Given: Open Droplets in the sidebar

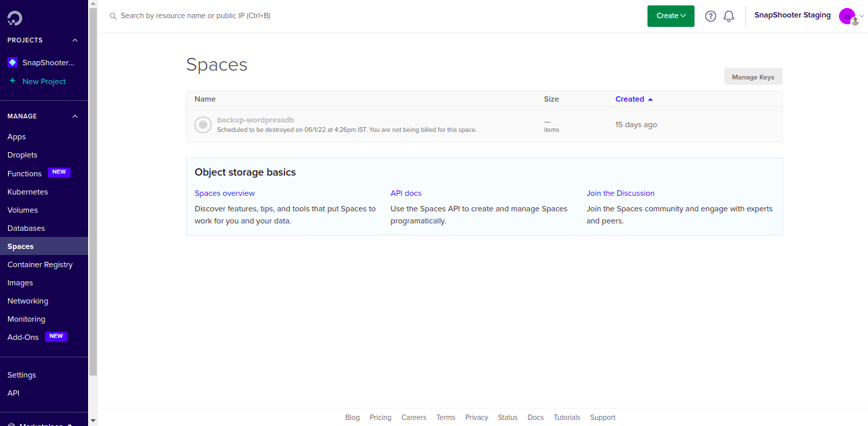Looking at the screenshot, I should [x=22, y=155].
